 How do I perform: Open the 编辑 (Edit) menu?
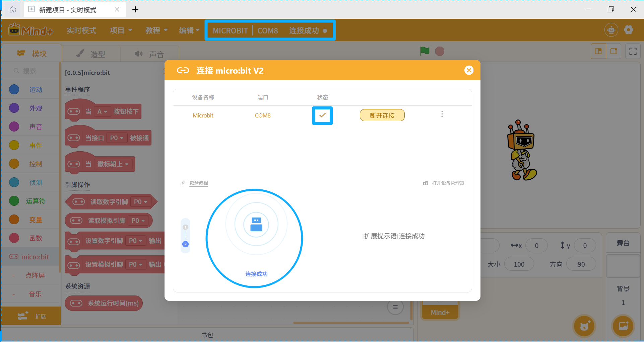189,30
